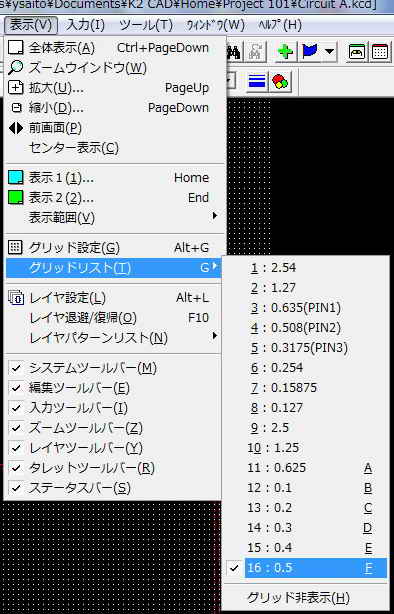Select grid 9 : 2.5

point(306,428)
